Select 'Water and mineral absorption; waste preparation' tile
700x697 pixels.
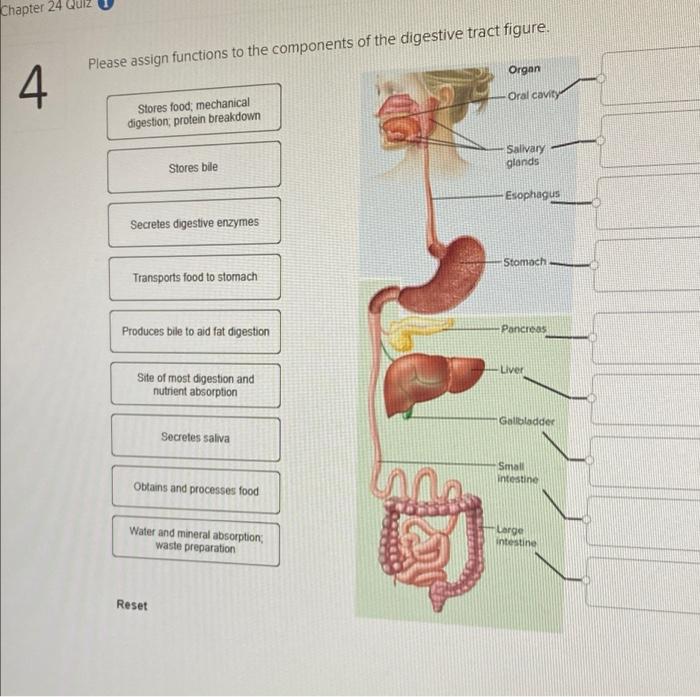pos(196,540)
